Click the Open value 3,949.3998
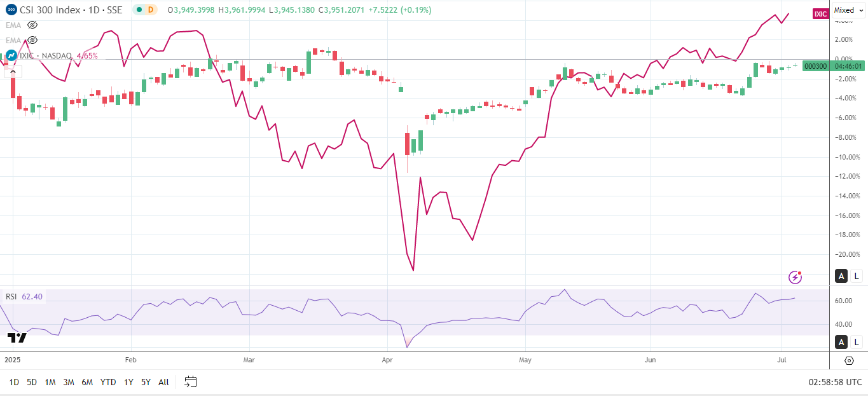 click(x=194, y=10)
